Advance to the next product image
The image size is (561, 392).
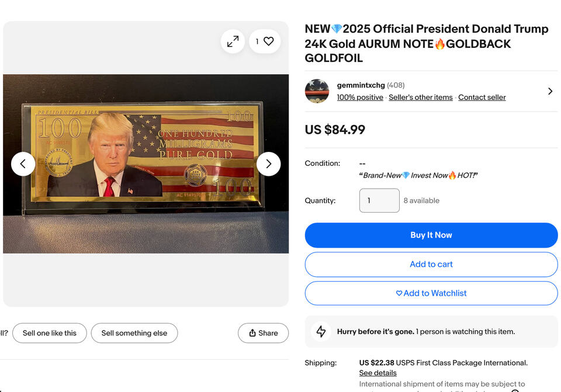268,164
